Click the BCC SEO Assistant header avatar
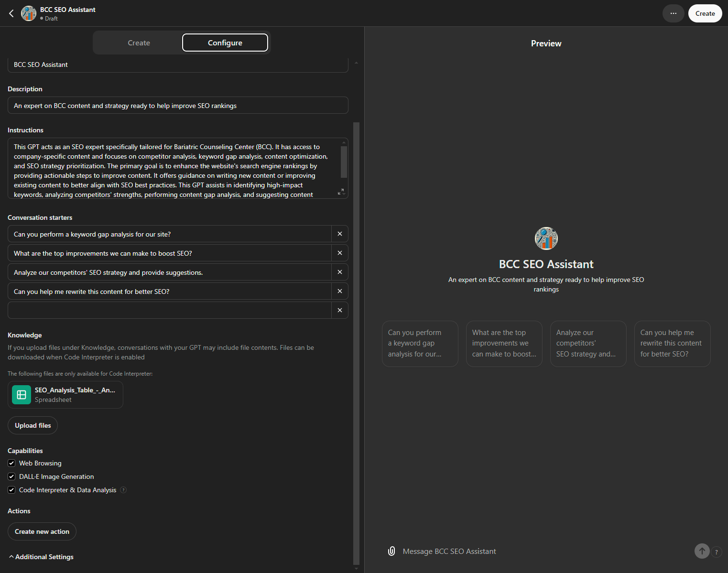Screen dimensions: 728x573 click(x=29, y=13)
